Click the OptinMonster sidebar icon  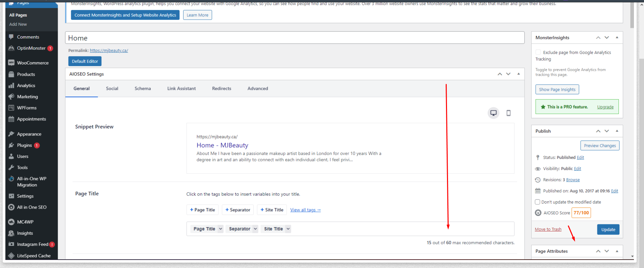pyautogui.click(x=11, y=48)
